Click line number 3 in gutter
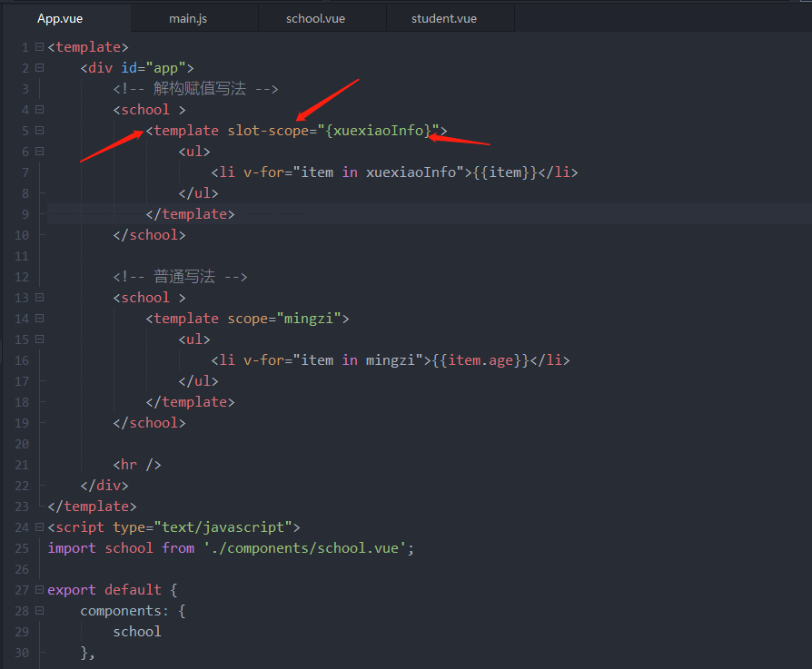This screenshot has height=669, width=812. pos(25,89)
